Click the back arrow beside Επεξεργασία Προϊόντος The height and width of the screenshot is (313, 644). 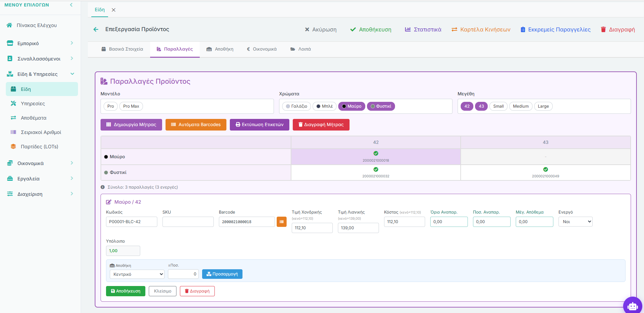click(x=96, y=29)
